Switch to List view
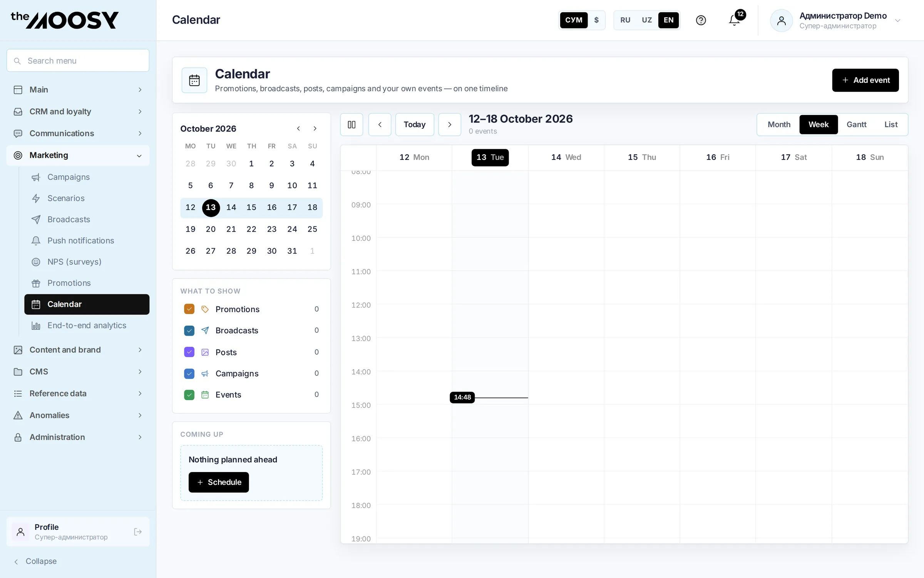Viewport: 924px width, 578px height. (891, 124)
